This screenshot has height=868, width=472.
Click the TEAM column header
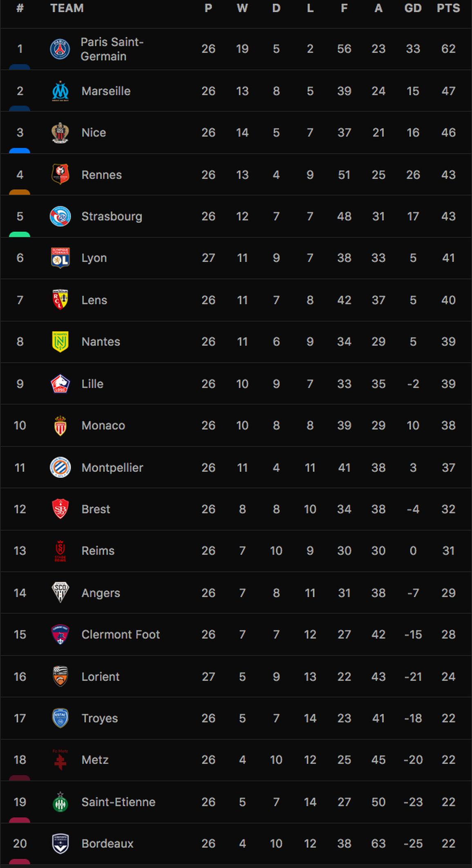[x=67, y=8]
